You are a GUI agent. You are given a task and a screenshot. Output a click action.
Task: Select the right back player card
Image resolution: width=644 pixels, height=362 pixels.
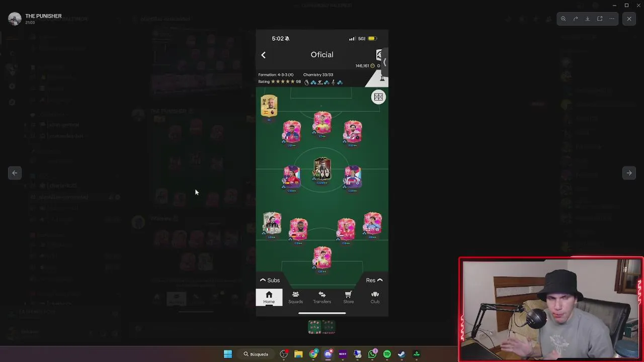[x=372, y=224]
